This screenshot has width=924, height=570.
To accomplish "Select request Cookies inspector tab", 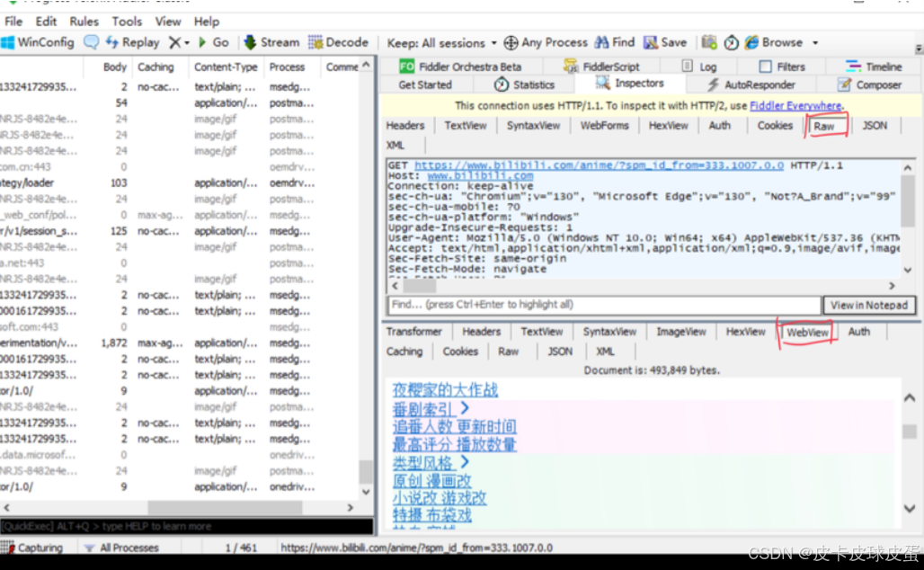I will pos(774,125).
